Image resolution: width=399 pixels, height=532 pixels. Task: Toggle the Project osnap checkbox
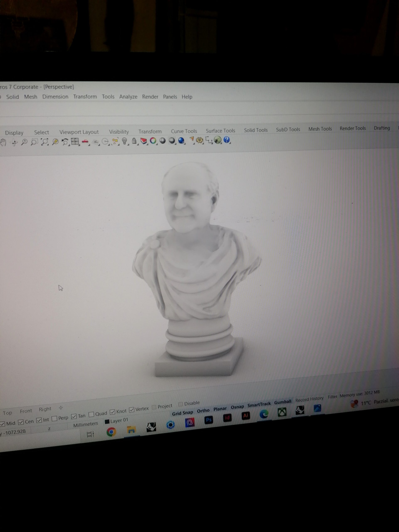[x=154, y=407]
